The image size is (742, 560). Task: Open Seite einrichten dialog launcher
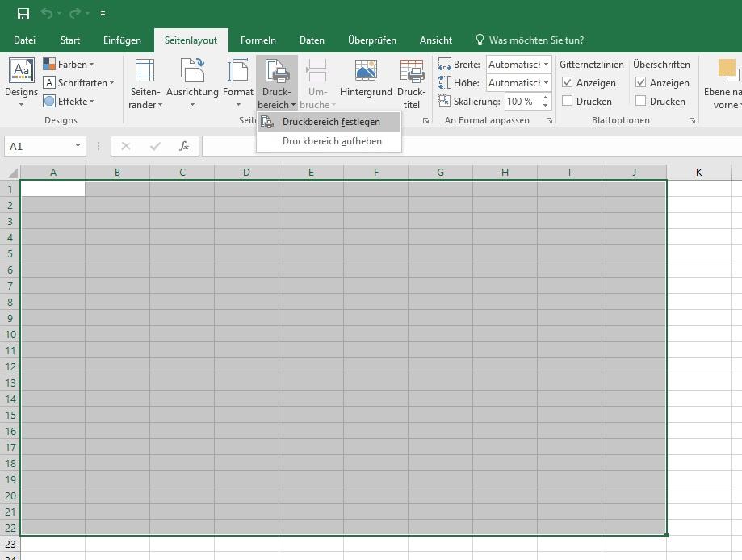(425, 121)
